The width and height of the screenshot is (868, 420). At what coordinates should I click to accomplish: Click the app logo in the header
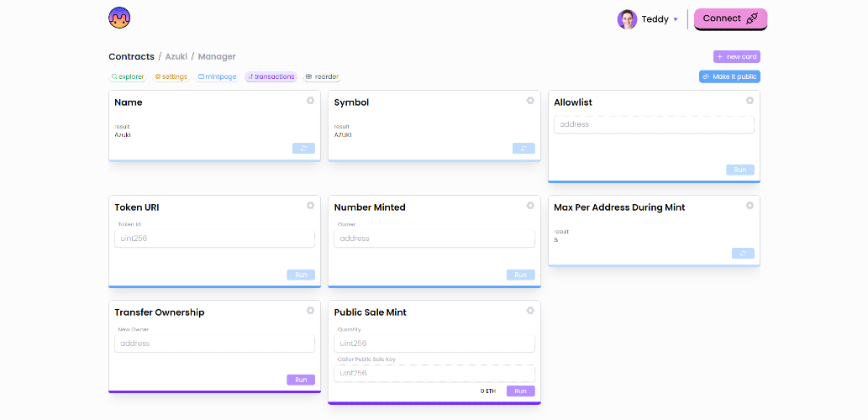tap(119, 18)
